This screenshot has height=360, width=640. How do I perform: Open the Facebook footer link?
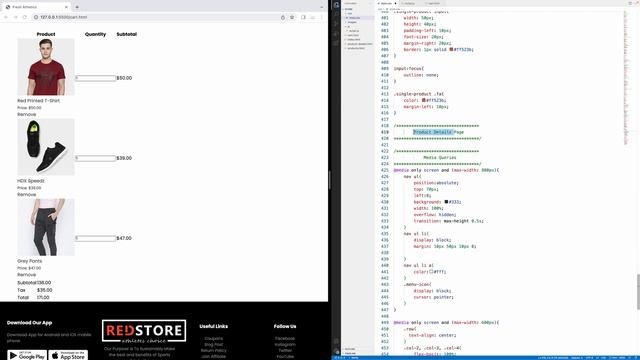click(x=285, y=338)
